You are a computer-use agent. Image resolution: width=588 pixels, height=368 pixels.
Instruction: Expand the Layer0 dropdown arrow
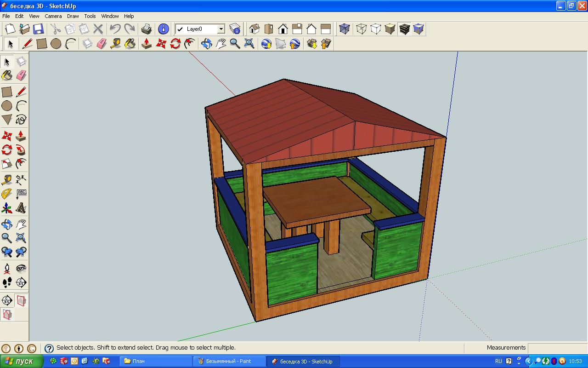221,29
